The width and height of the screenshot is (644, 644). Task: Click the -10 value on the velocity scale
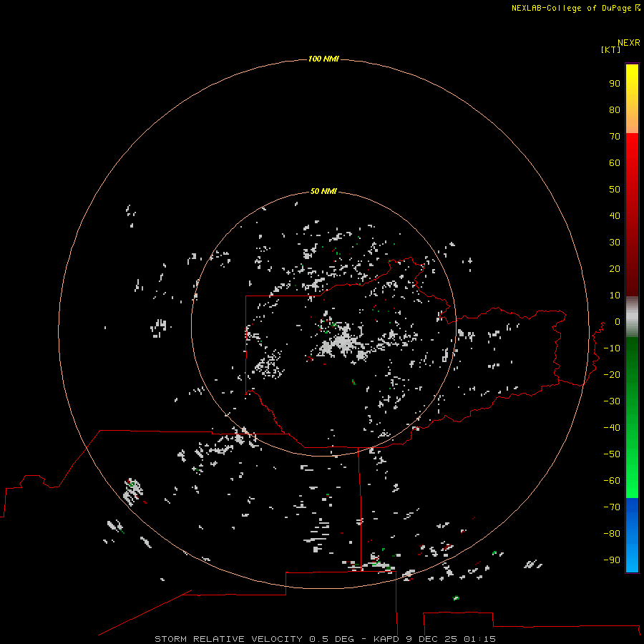click(x=612, y=348)
